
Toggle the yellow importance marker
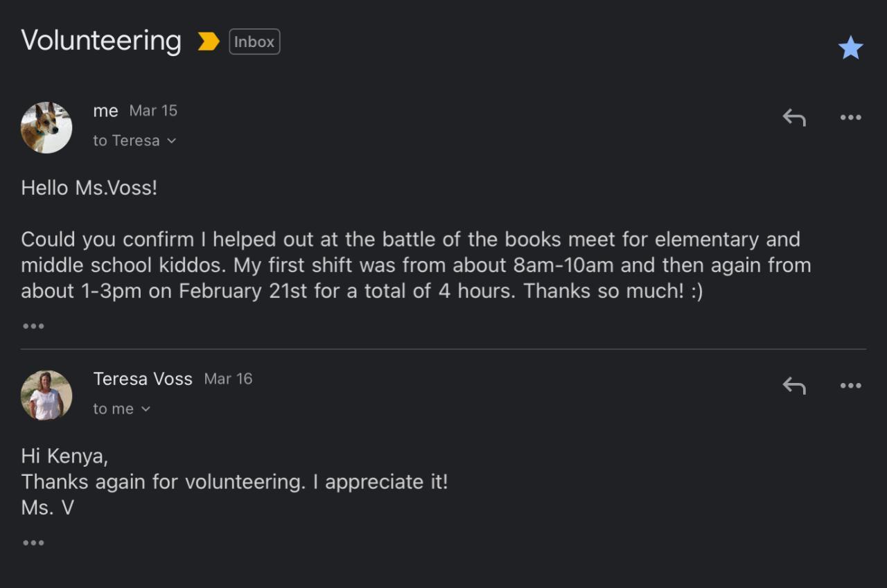208,42
